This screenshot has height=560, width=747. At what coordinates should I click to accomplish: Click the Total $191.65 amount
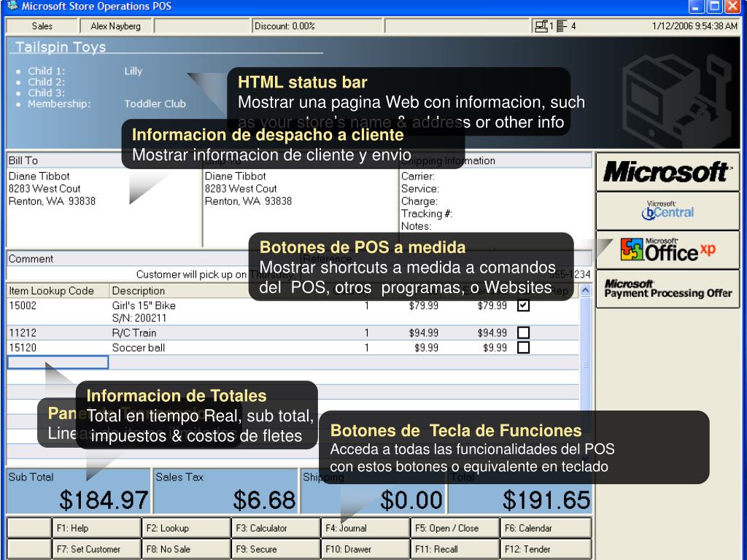[546, 500]
